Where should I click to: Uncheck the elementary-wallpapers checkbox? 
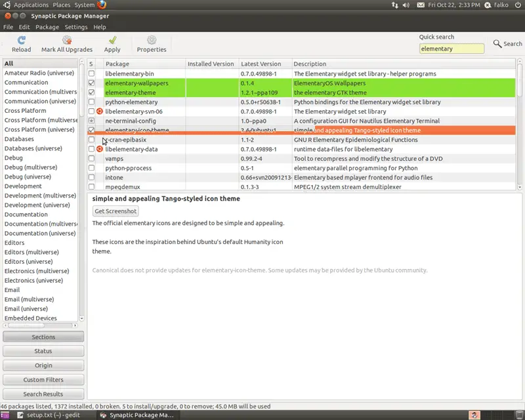(91, 83)
